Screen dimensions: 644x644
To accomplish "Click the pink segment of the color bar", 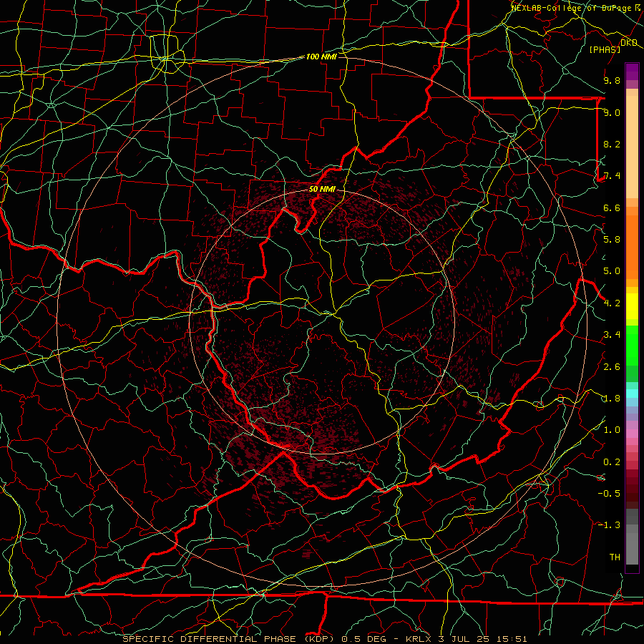I will click(x=632, y=434).
